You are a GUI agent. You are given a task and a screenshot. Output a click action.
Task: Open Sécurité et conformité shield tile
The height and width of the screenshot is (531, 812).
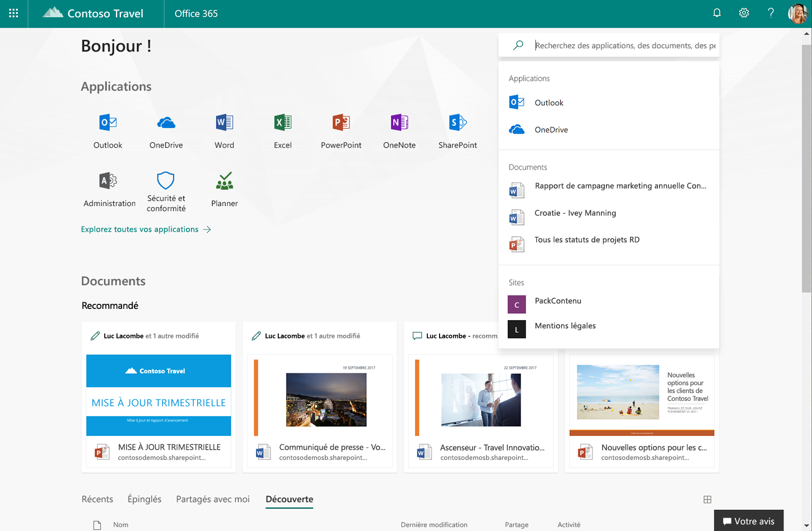pos(166,191)
